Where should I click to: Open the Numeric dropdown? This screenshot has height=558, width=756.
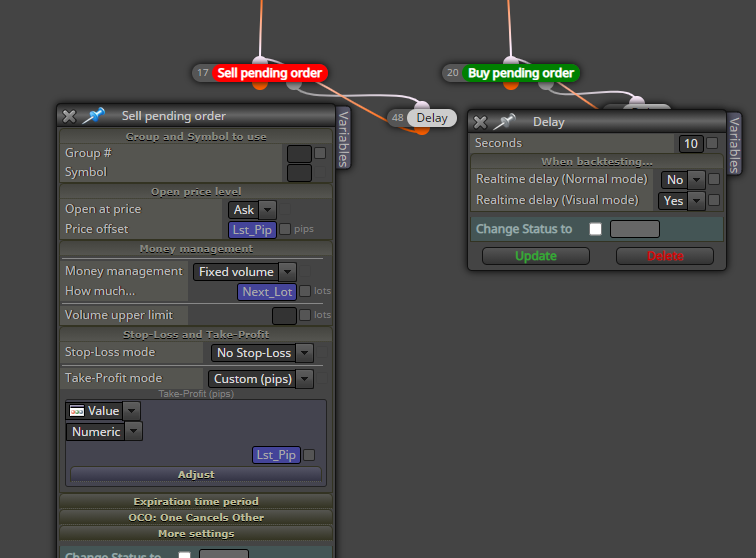coord(104,432)
